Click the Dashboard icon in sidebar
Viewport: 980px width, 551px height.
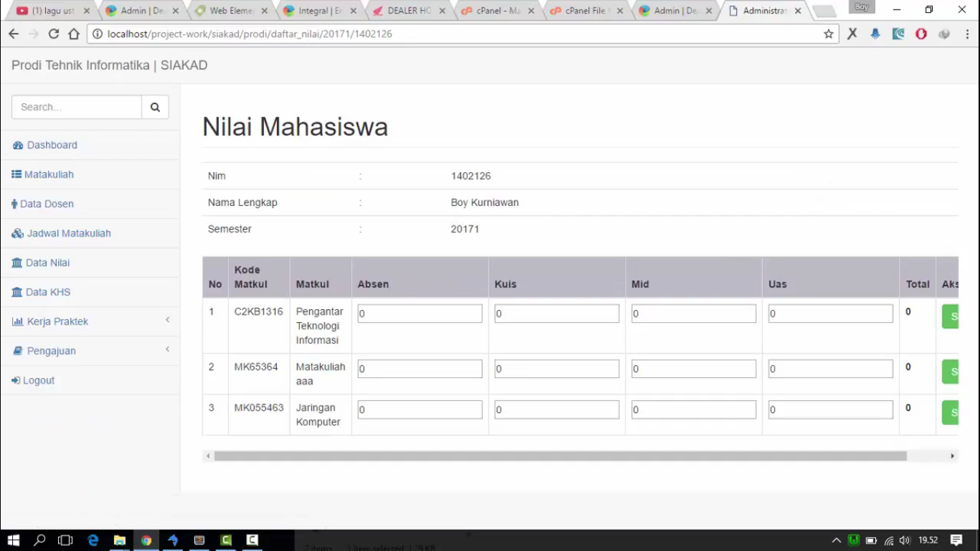(x=18, y=146)
